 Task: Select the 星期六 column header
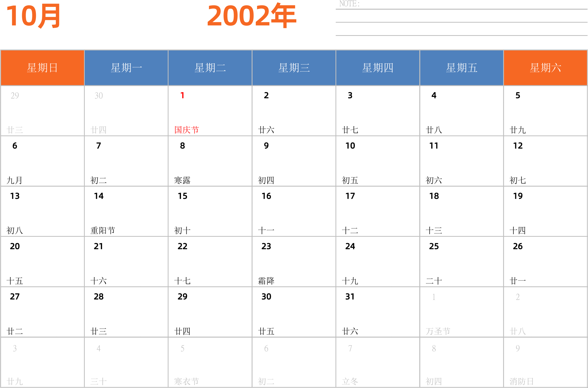pyautogui.click(x=545, y=68)
